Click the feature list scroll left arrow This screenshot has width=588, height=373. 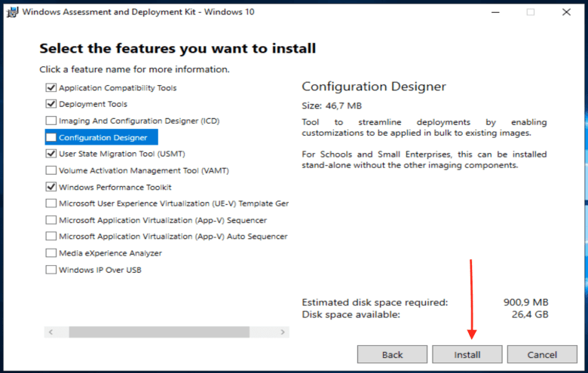[51, 332]
